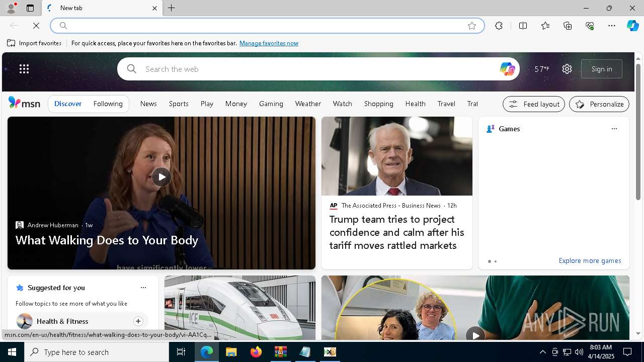Open the MSN app launcher grid
The image size is (644, 362).
tap(24, 69)
